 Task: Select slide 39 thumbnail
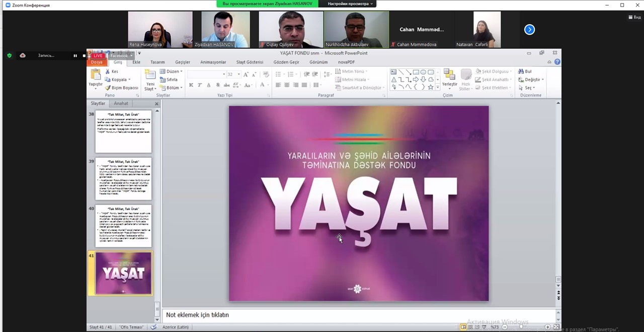(x=123, y=178)
